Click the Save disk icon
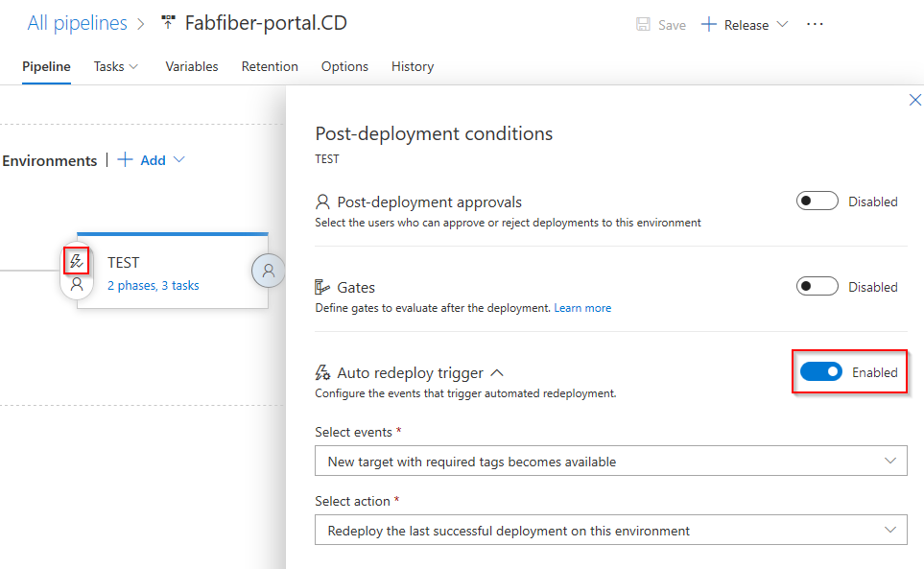The width and height of the screenshot is (924, 569). tap(643, 24)
